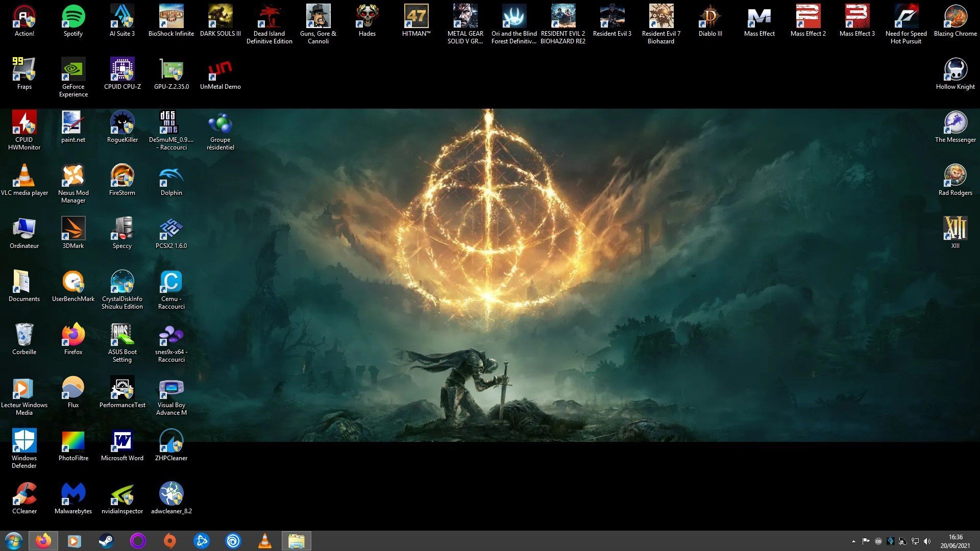980x551 pixels.
Task: Open the HITMAN shortcut icon
Action: pos(416,20)
